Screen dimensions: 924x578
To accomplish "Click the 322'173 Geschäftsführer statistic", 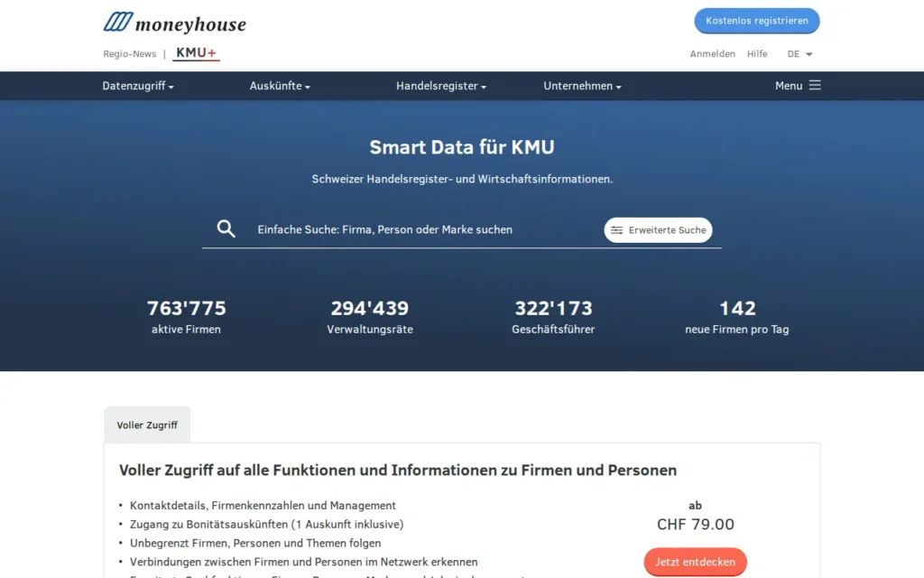I will 553,317.
